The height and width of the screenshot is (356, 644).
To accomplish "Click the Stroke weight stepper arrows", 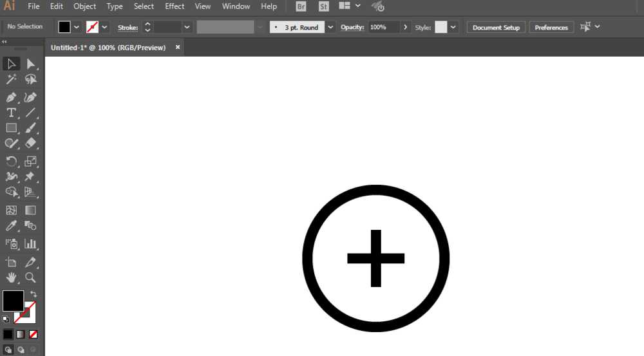I will pos(147,28).
